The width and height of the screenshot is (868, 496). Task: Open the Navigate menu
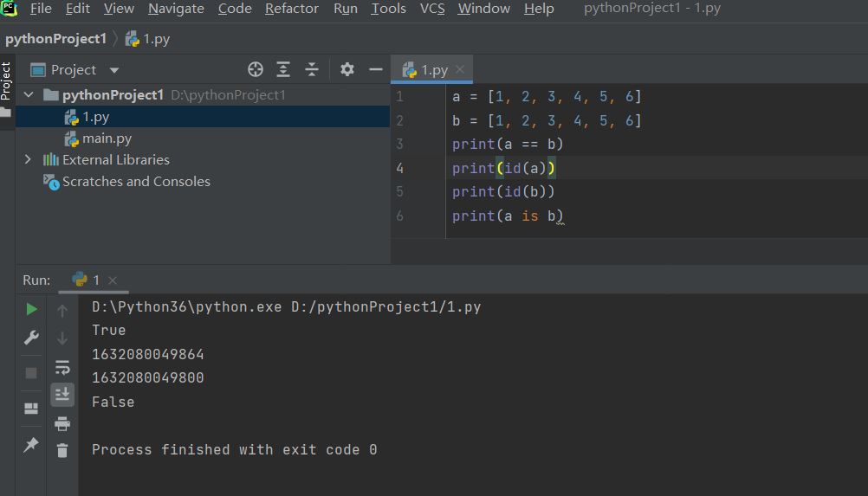pos(176,9)
